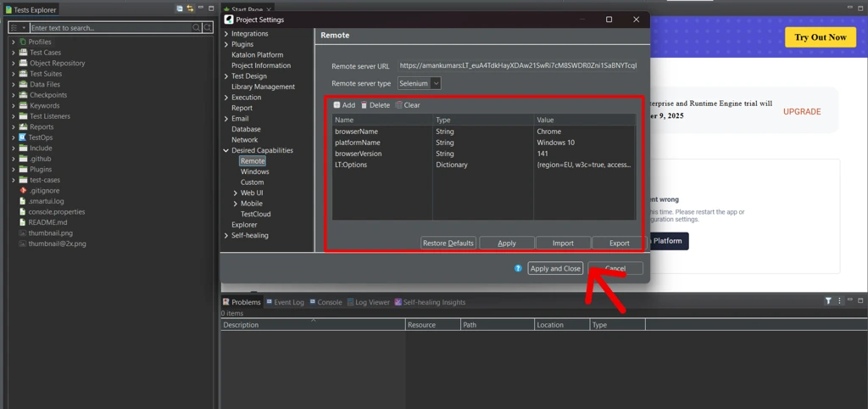Select the Tests Explorer tab
Viewport: 868px width, 409px height.
31,9
